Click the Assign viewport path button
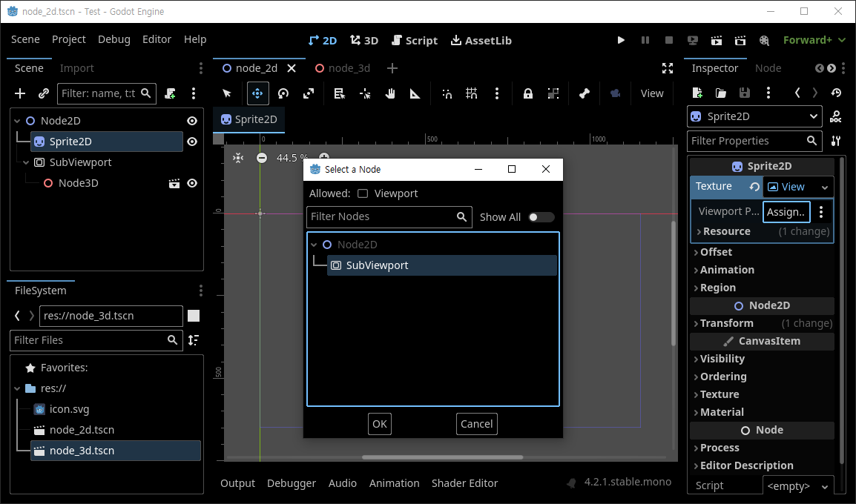This screenshot has height=504, width=856. (x=786, y=212)
